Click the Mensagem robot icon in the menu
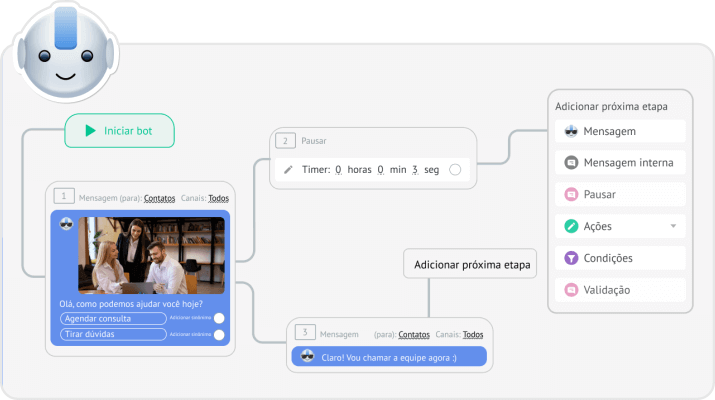The image size is (715, 400). pos(571,131)
